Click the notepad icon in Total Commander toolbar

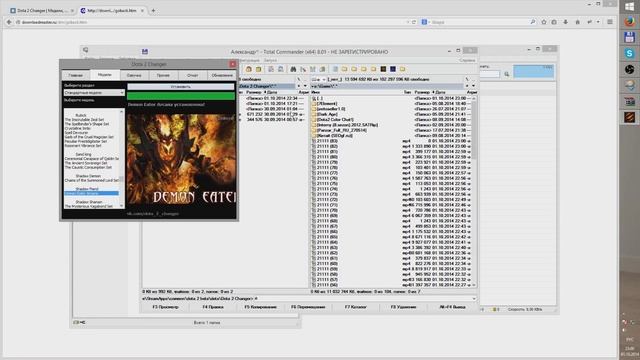pos(335,69)
